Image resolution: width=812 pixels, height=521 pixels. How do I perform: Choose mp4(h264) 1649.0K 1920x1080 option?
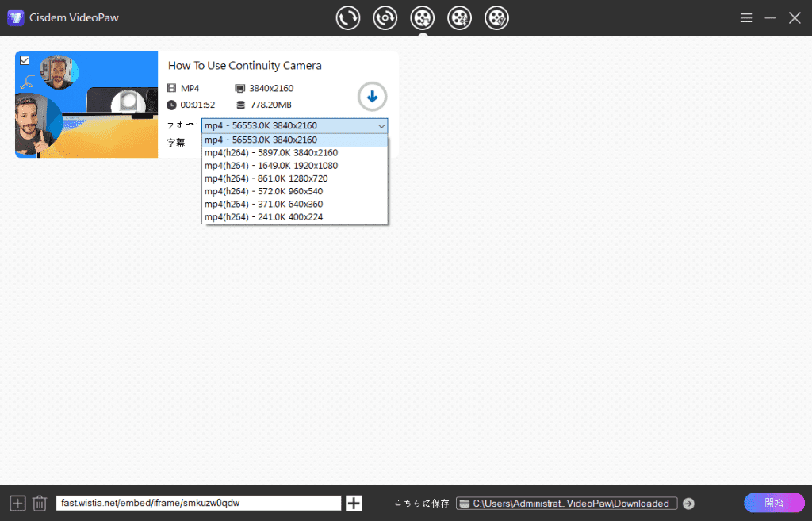270,166
